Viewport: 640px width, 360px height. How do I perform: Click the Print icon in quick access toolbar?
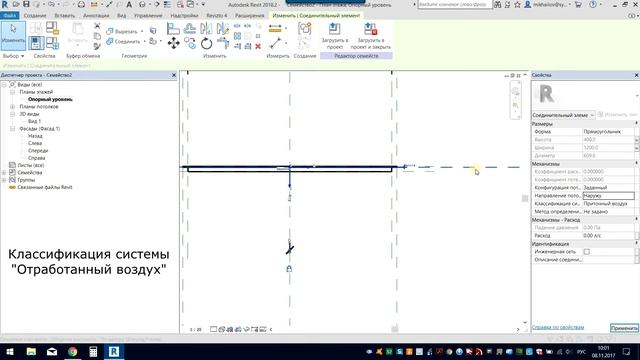click(x=81, y=4)
